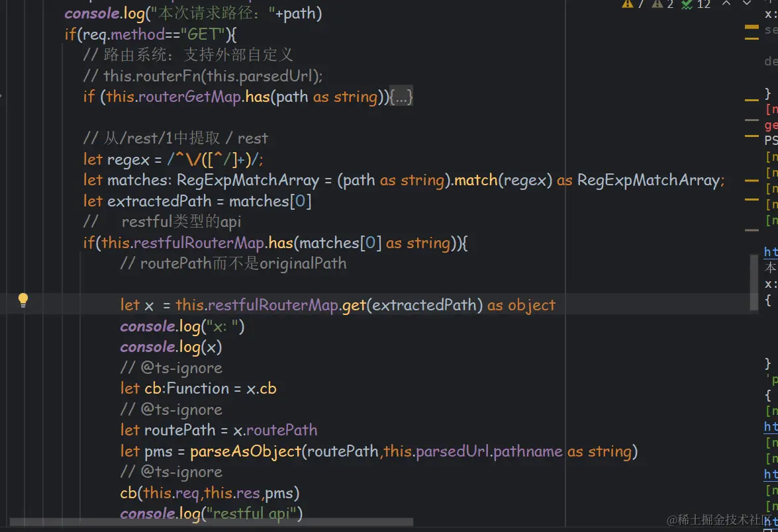Viewport: 778px width, 532px height.
Task: Click 'RegExpMatchArray' type after 'let matches:'
Action: click(x=248, y=180)
